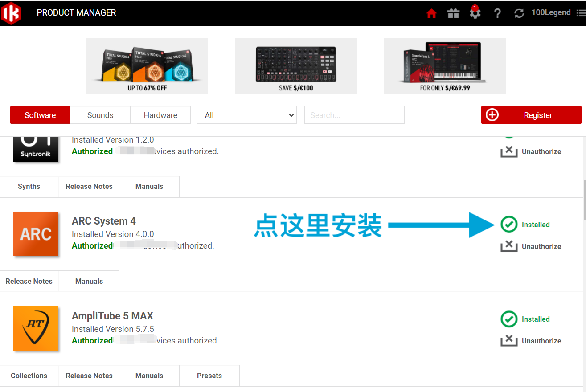Viewport: 586px width, 392px height.
Task: Click the AmpliTube 5 MAX product icon
Action: point(36,328)
